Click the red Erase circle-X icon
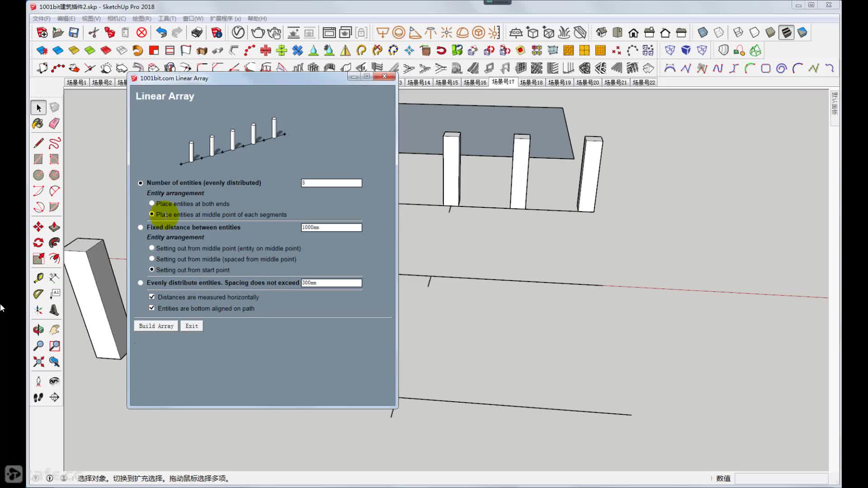Viewport: 868px width, 488px height. [142, 33]
